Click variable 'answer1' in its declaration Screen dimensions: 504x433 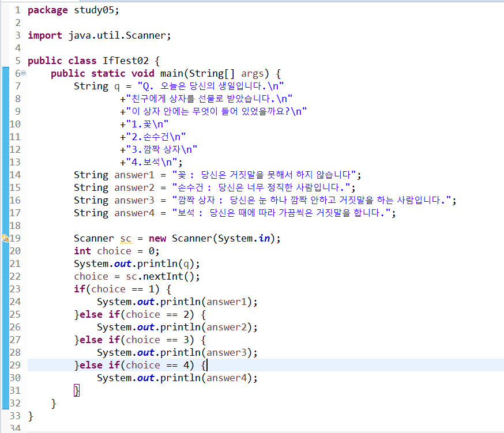[x=134, y=175]
